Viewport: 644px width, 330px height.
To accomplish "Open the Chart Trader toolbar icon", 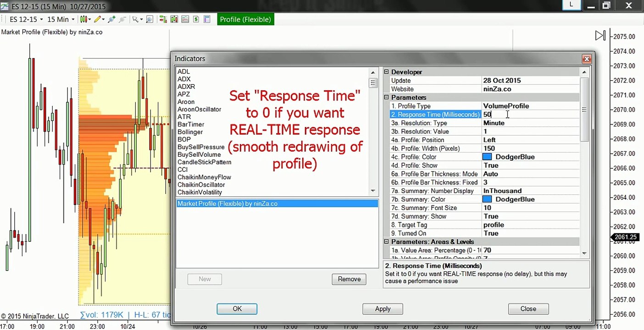I will click(x=163, y=19).
